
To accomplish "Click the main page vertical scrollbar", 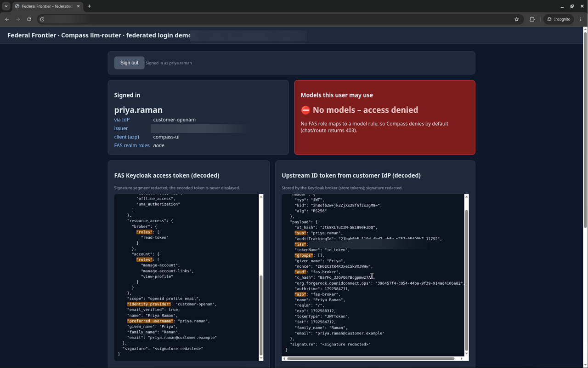I will 585,130.
